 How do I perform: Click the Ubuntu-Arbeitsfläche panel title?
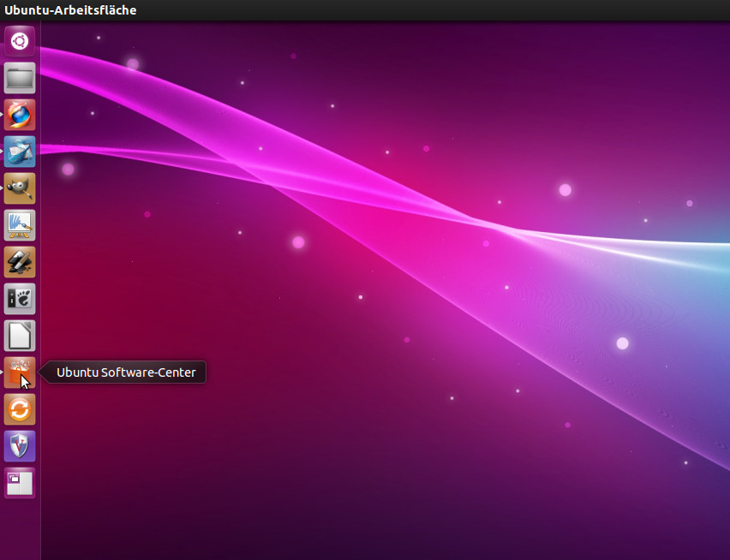click(70, 10)
